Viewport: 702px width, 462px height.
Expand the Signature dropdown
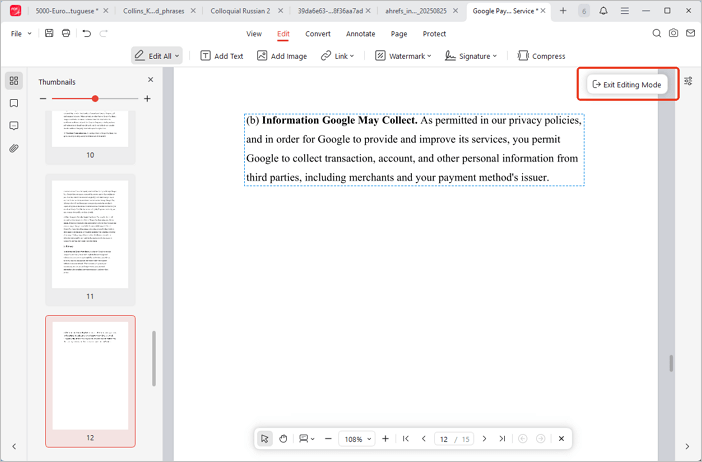(x=471, y=56)
